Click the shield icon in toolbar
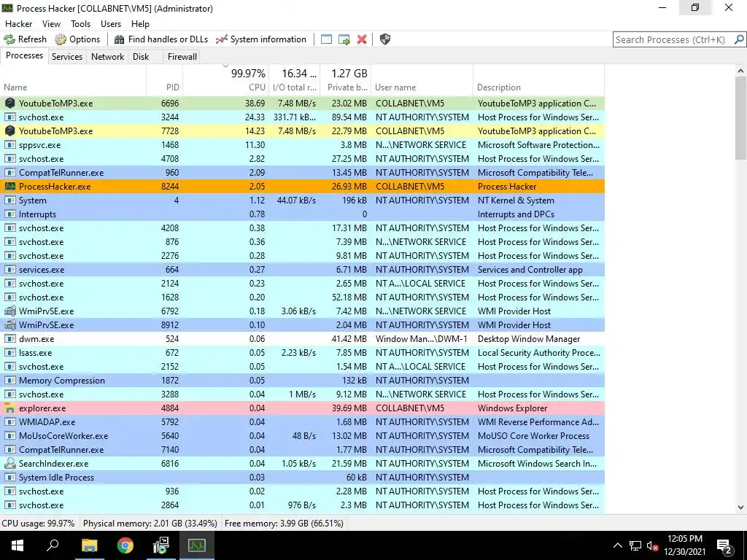This screenshot has height=560, width=747. coord(385,39)
